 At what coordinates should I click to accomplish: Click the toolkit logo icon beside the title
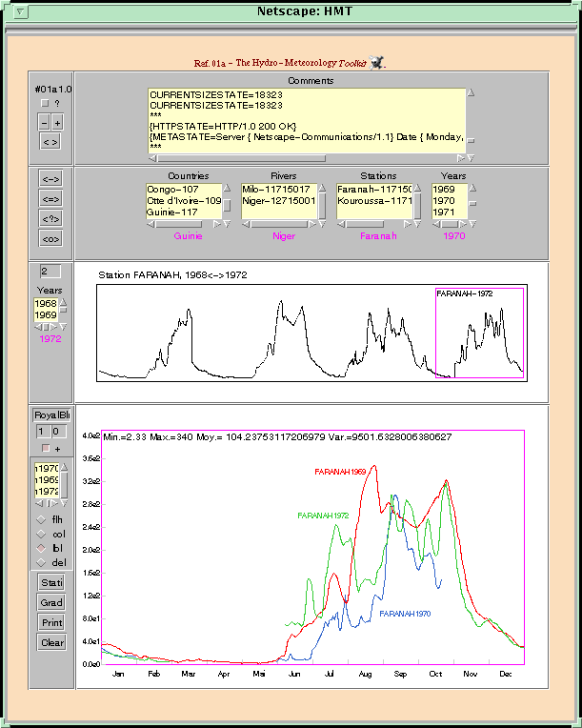(377, 63)
